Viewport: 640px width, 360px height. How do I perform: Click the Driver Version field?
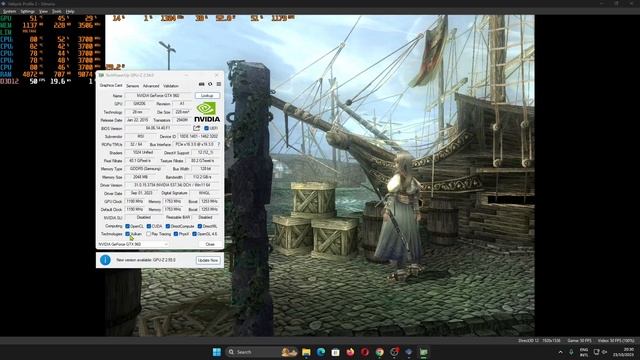[173, 185]
